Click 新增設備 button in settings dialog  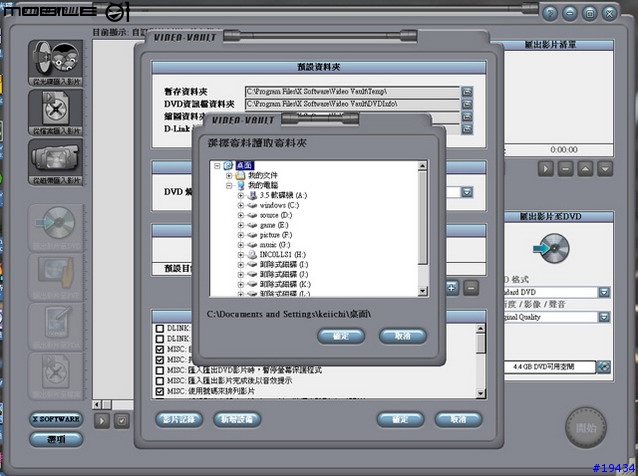[x=237, y=419]
